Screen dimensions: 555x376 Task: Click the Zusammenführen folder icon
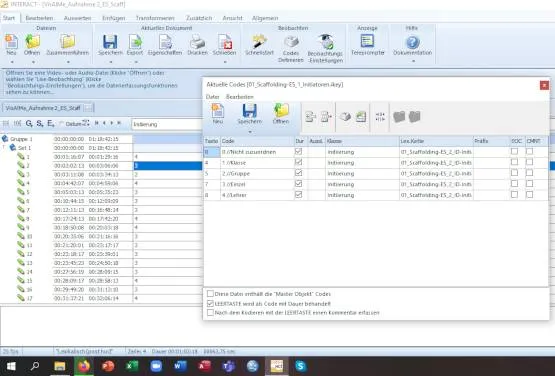click(67, 42)
